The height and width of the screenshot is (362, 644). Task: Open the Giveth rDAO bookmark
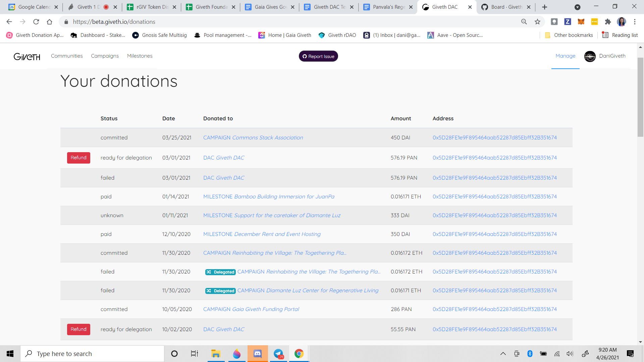(x=337, y=35)
